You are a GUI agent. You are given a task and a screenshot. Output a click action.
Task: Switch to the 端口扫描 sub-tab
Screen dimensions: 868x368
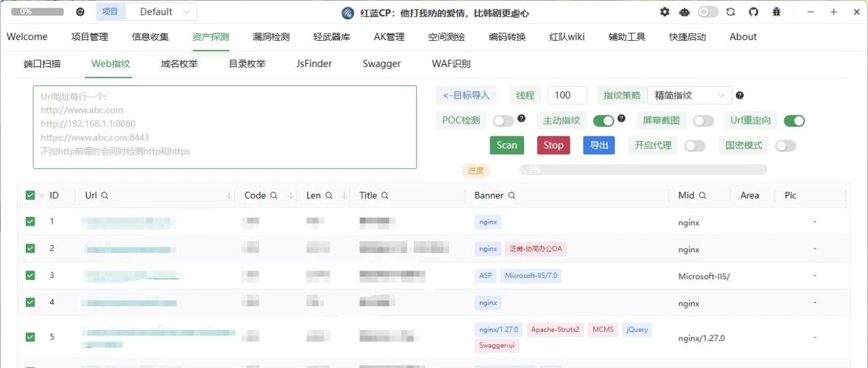point(42,64)
